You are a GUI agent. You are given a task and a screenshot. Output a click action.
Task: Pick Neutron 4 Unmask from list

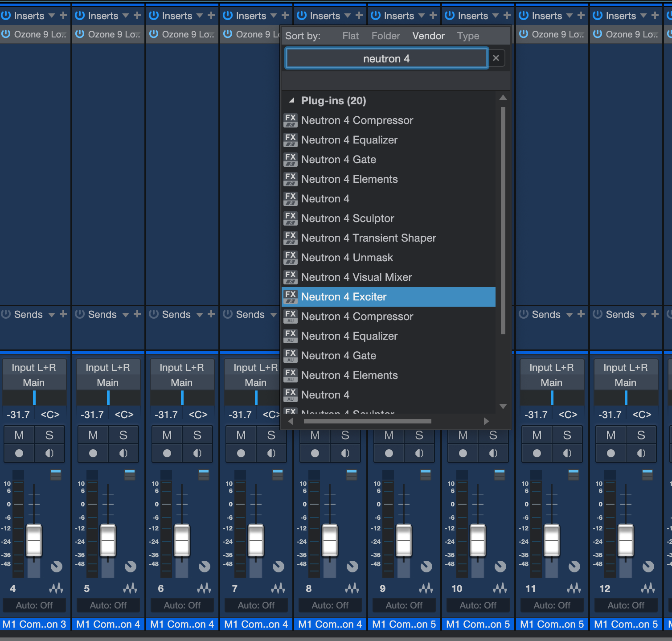pos(389,258)
